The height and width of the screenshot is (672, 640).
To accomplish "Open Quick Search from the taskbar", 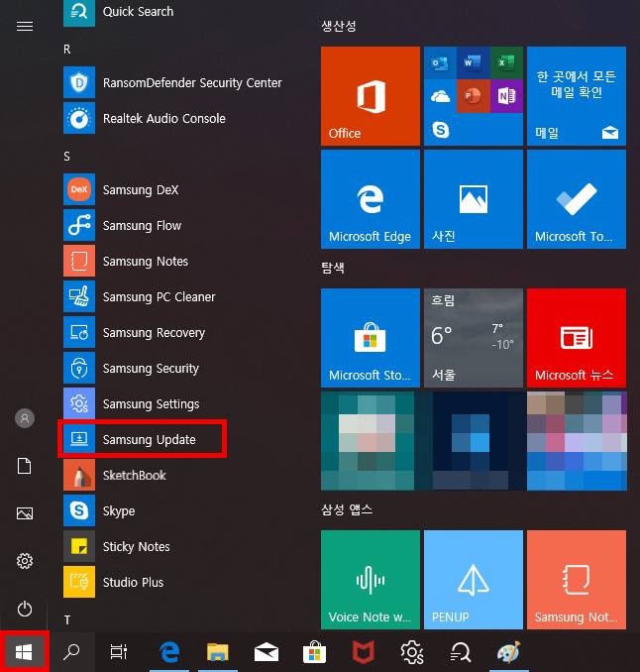I will [x=460, y=652].
